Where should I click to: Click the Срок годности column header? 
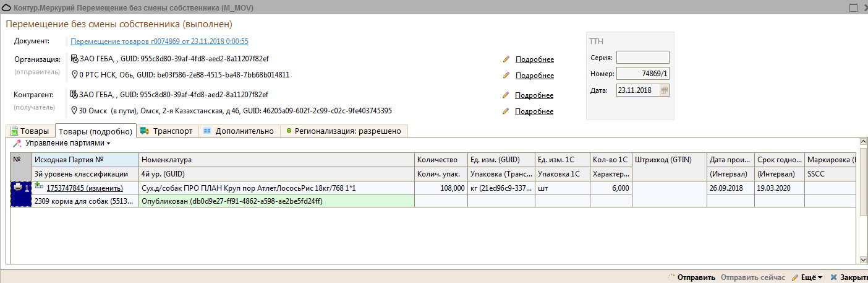coord(780,160)
